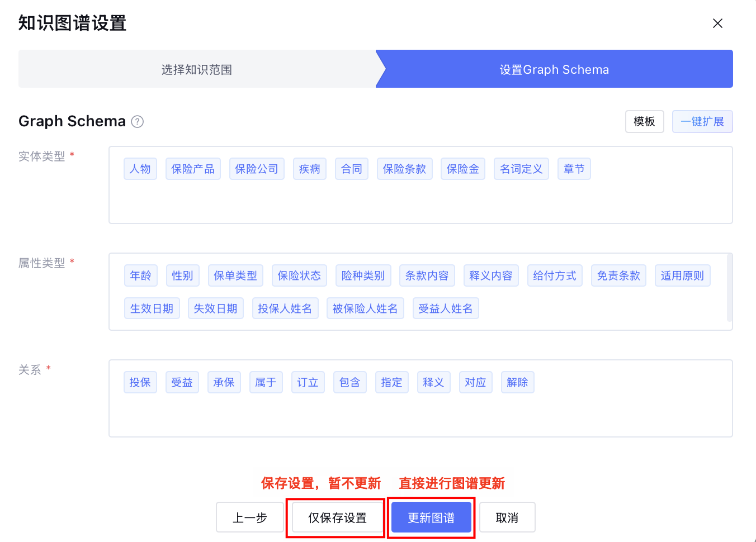Viewport: 756px width, 542px height.
Task: Click the 人物 entity tag
Action: point(140,169)
